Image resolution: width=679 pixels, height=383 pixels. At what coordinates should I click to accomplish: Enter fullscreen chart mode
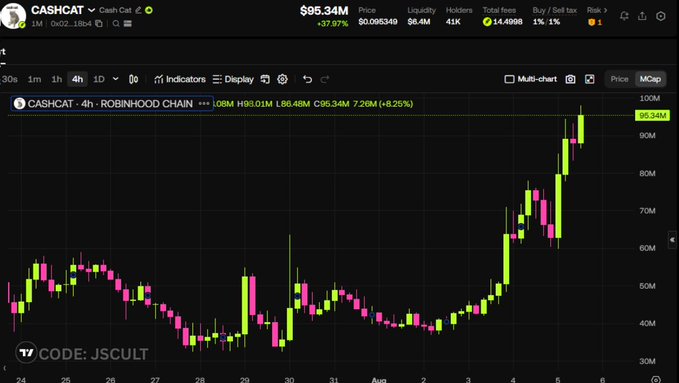[x=590, y=79]
